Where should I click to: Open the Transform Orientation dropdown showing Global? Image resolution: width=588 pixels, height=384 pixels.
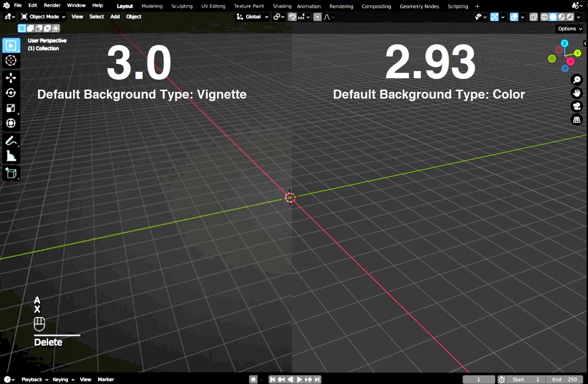point(252,17)
